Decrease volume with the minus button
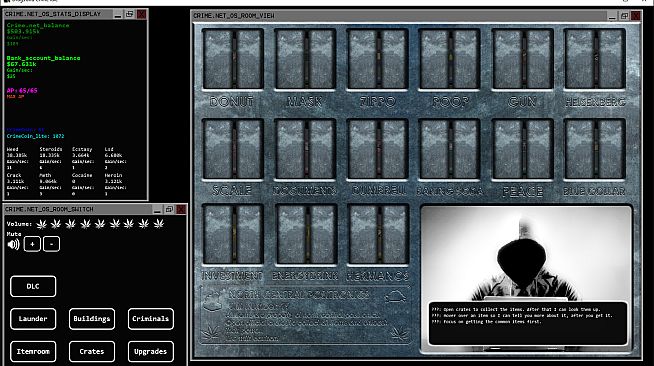 coord(51,244)
